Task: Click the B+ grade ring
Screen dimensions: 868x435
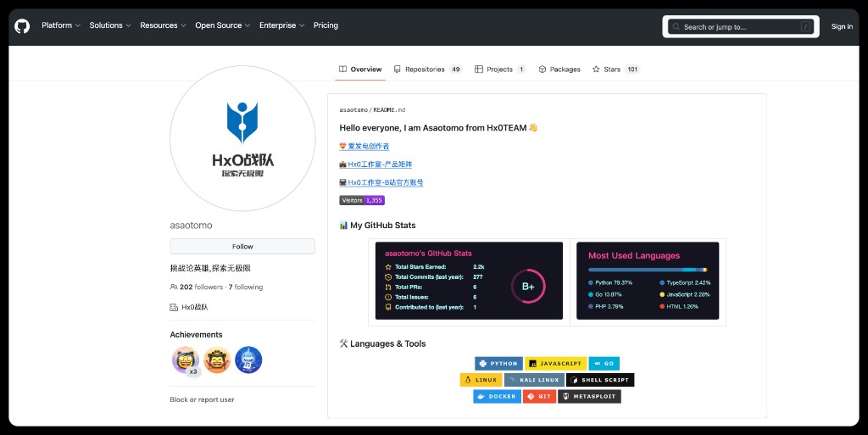Action: [528, 286]
